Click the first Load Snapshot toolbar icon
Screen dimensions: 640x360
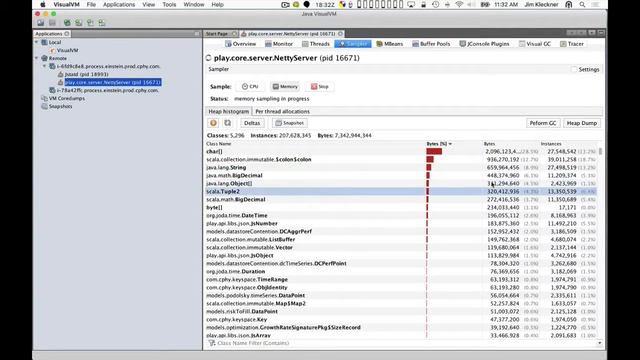pyautogui.click(x=40, y=23)
